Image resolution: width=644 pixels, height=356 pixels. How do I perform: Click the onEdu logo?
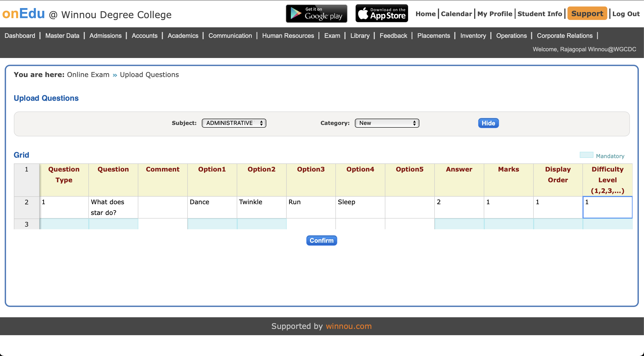(x=23, y=13)
